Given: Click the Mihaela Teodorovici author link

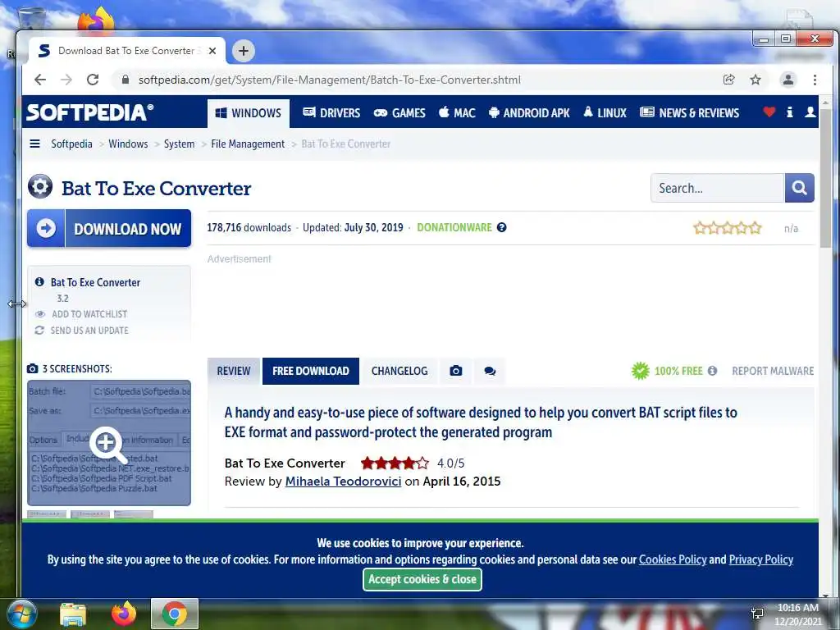Looking at the screenshot, I should click(x=344, y=481).
